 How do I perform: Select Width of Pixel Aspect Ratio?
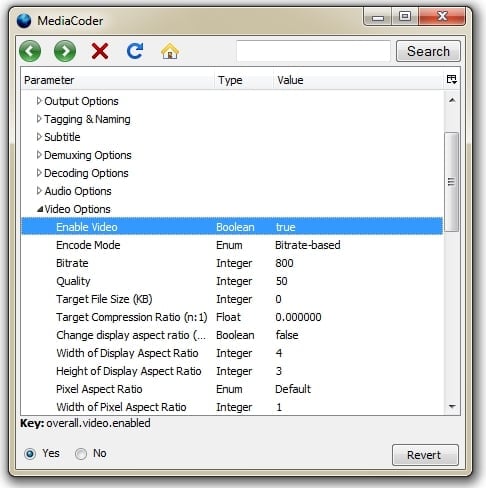click(x=232, y=407)
